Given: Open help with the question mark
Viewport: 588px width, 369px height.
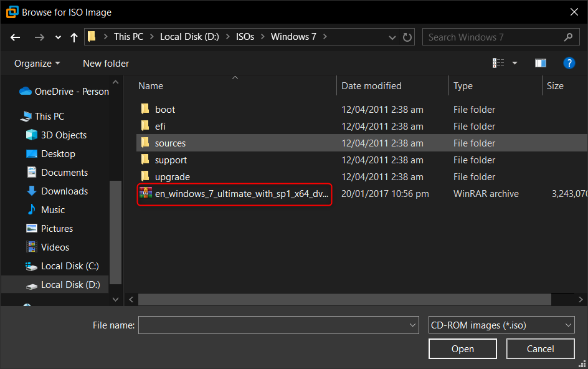Looking at the screenshot, I should pos(569,63).
